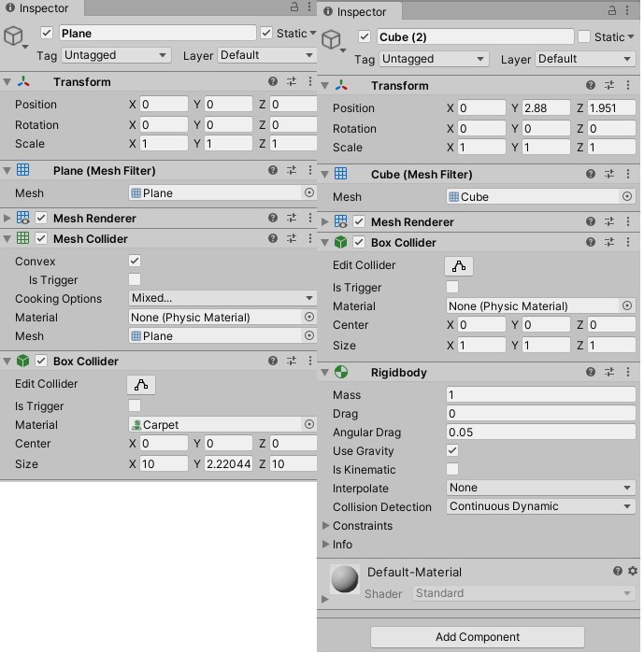
Task: Open Cooking Options dropdown
Action: tap(222, 298)
